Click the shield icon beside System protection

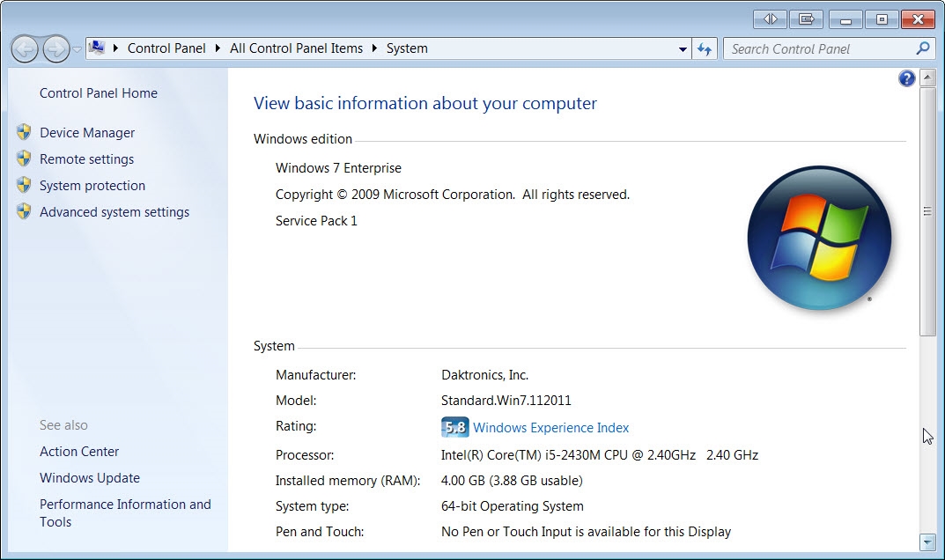pos(23,185)
